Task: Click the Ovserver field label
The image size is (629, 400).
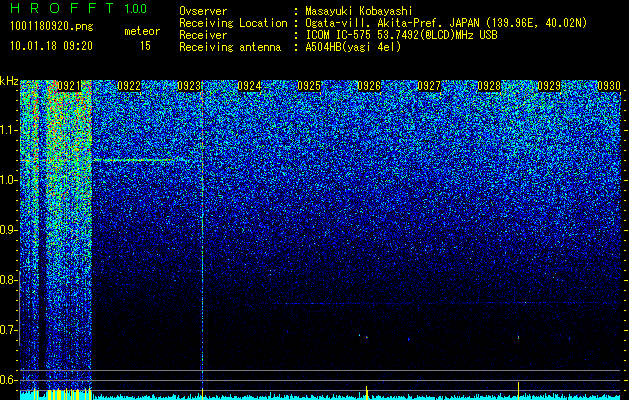Action: (203, 11)
